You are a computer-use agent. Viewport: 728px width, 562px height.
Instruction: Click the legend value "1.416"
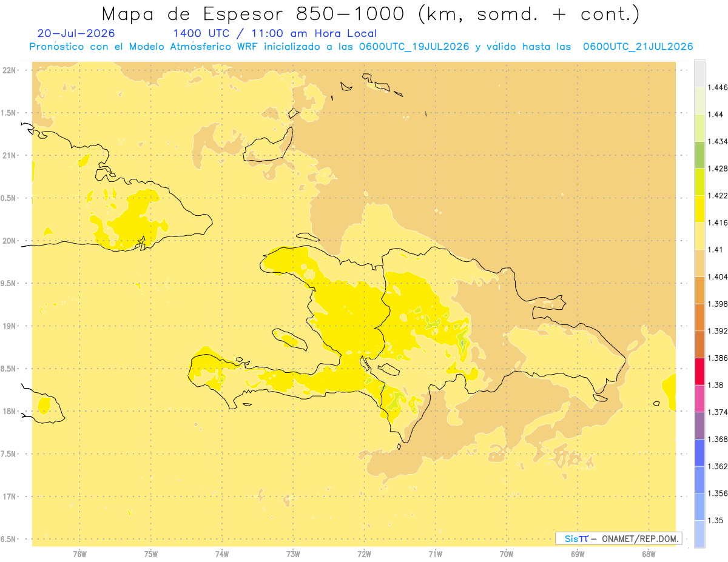tap(719, 222)
